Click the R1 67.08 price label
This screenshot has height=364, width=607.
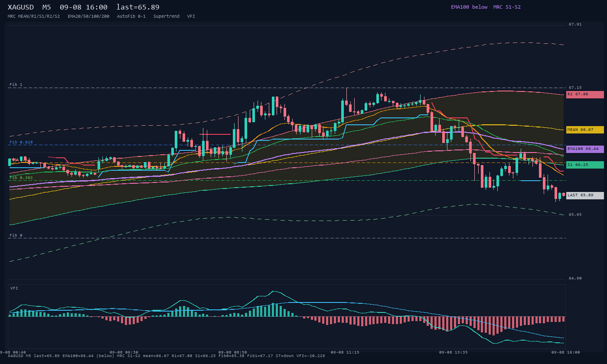(585, 94)
